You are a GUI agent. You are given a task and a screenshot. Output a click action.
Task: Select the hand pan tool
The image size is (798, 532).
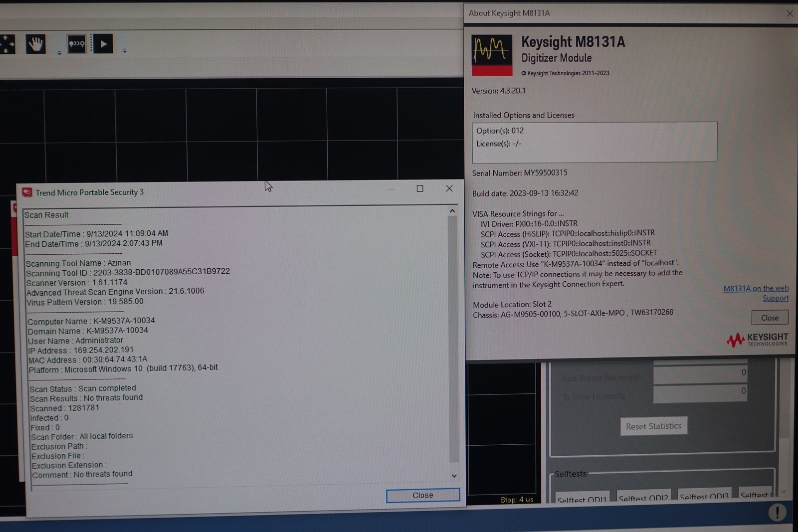point(35,44)
